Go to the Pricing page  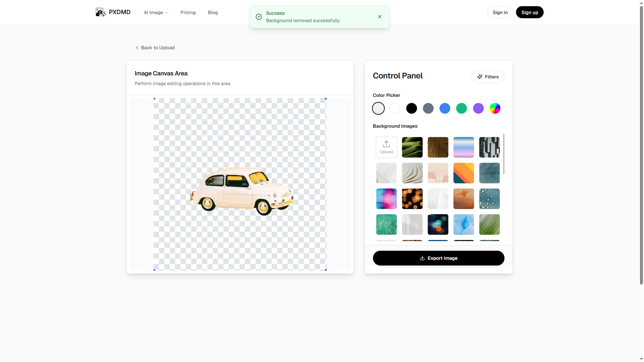click(x=188, y=12)
